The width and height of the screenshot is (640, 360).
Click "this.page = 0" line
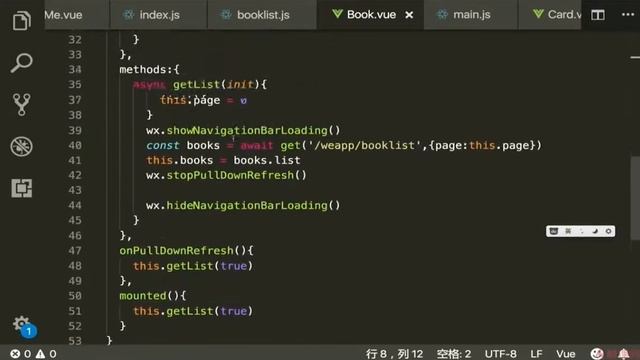[x=203, y=100]
